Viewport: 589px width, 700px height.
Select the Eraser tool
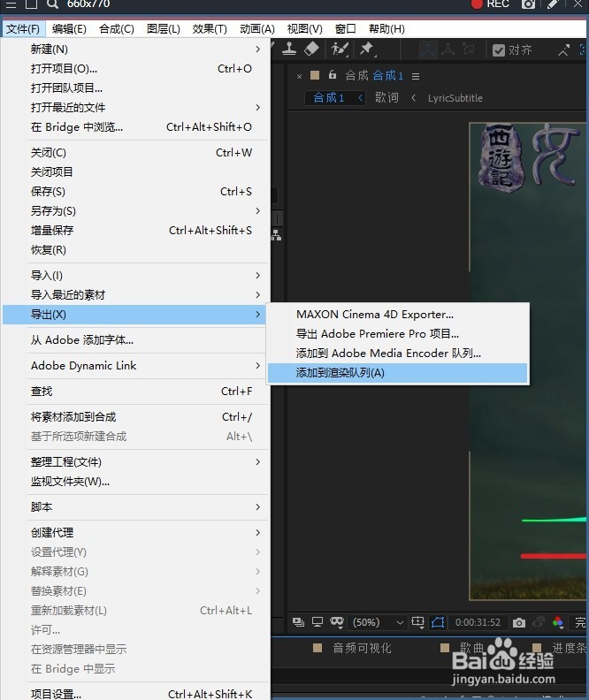tap(311, 49)
